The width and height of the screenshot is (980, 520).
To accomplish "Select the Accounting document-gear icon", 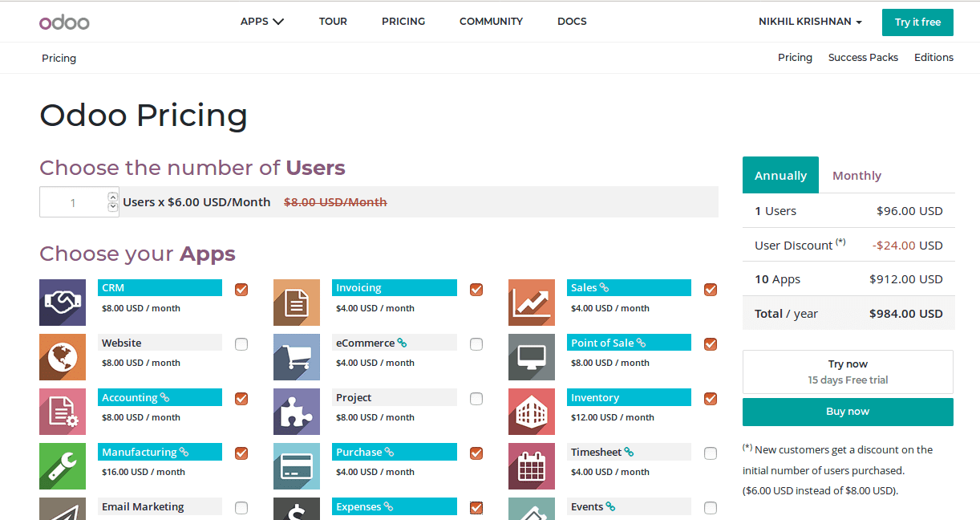I will tap(63, 412).
